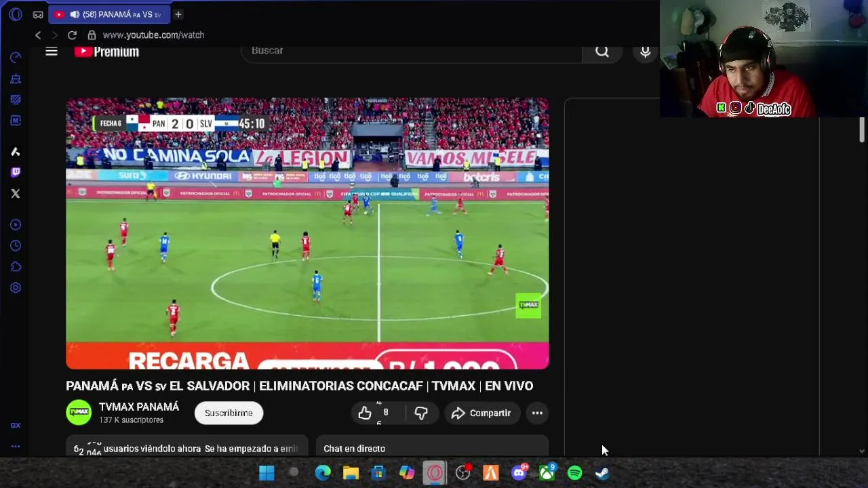Click the page vertical scrollbar thumb

click(862, 130)
